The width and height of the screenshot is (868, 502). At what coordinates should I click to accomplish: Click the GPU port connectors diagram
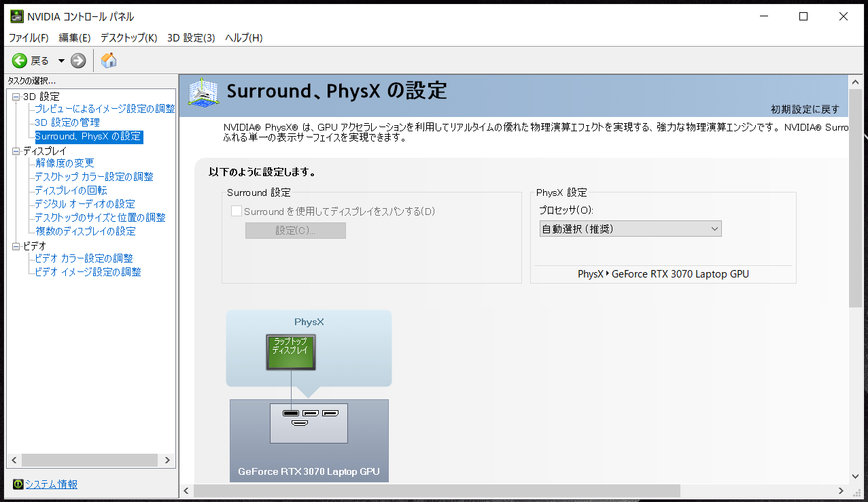click(x=309, y=423)
